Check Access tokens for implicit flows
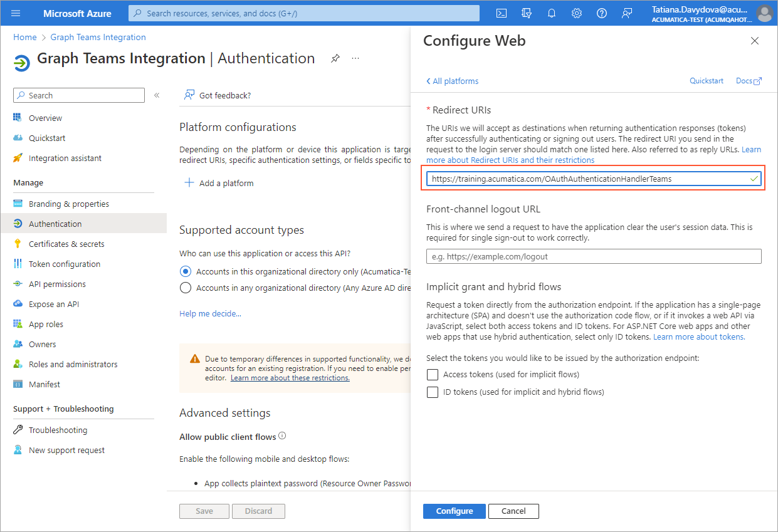 432,374
